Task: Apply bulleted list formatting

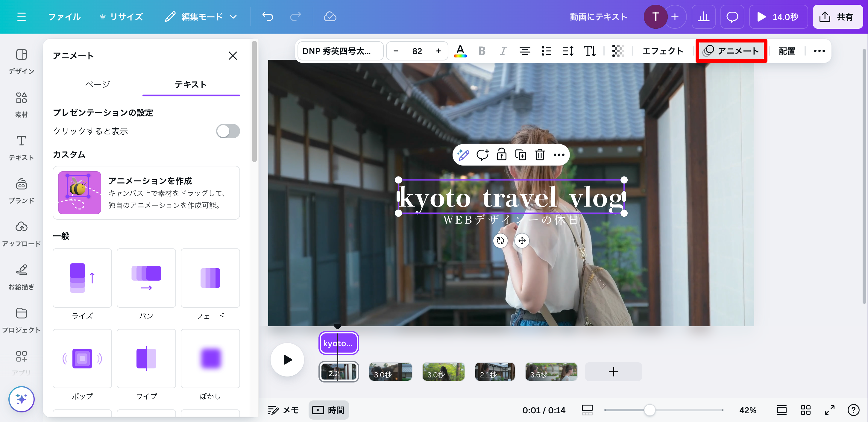Action: (546, 51)
